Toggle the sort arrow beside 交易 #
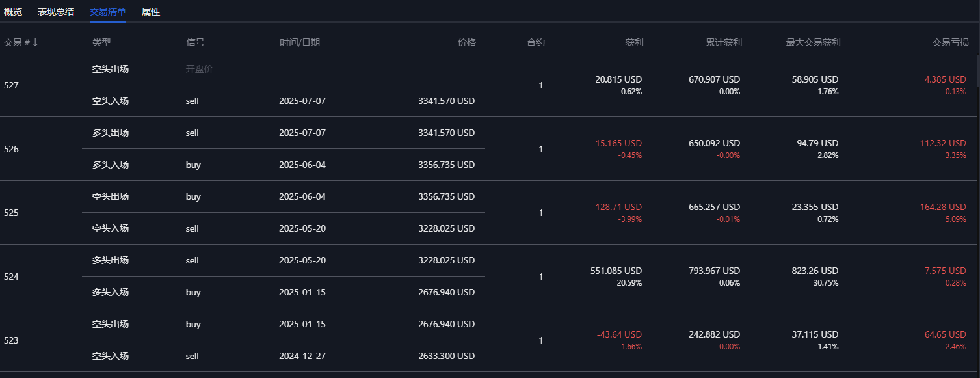The width and height of the screenshot is (980, 378). [x=36, y=42]
